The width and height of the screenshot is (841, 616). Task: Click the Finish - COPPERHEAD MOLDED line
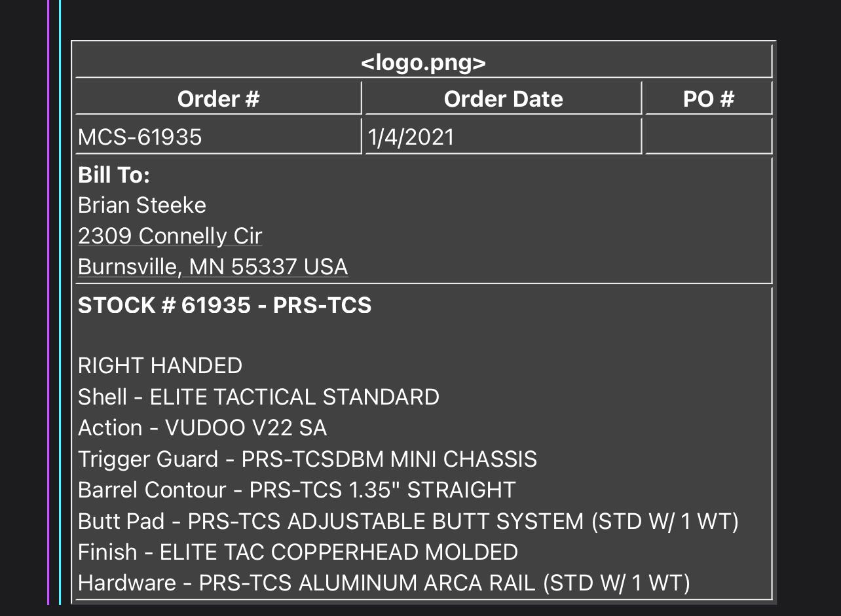point(298,552)
